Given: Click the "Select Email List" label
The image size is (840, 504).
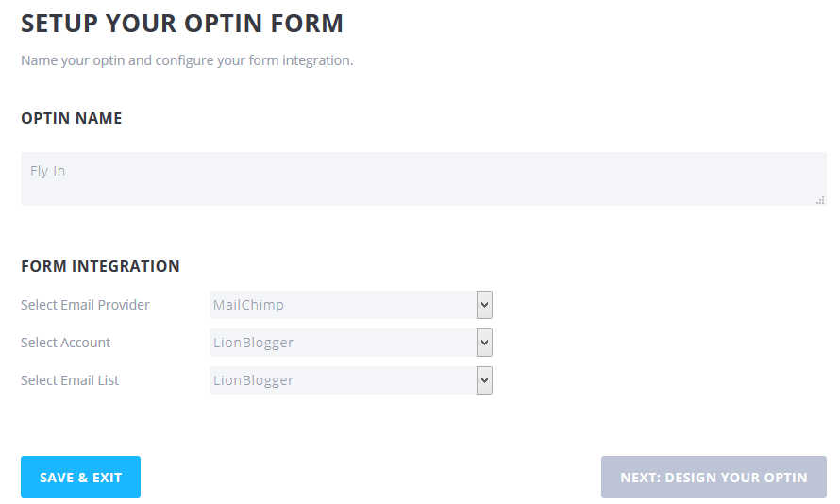Looking at the screenshot, I should click(70, 380).
